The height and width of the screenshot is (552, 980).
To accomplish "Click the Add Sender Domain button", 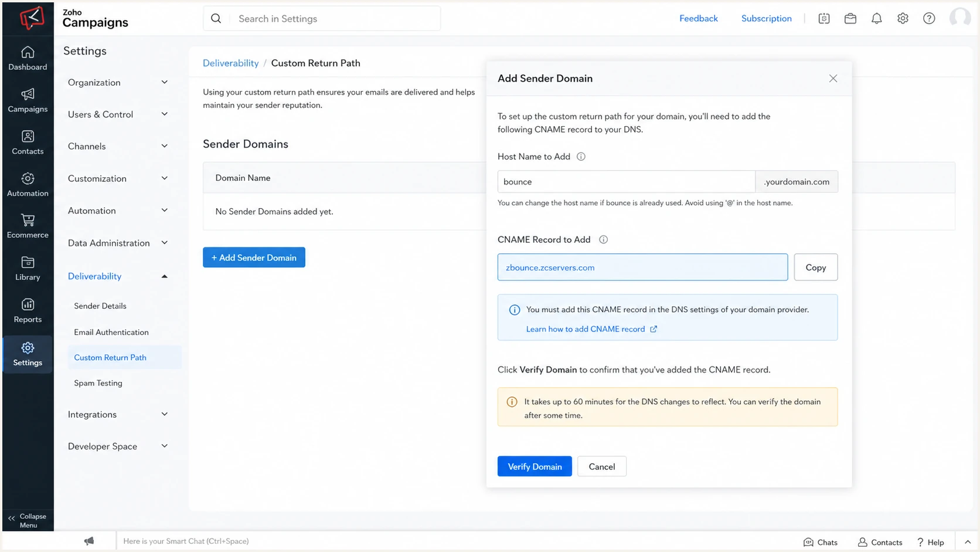I will 254,257.
